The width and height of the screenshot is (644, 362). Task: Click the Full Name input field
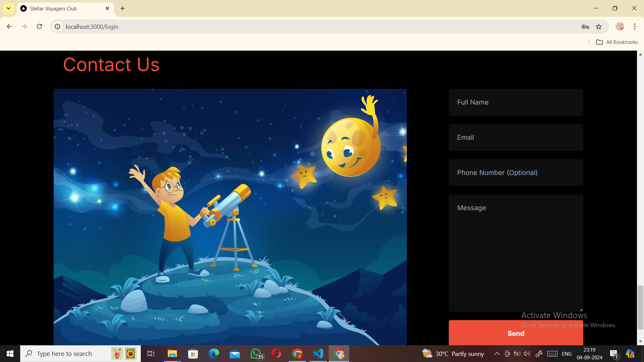click(516, 102)
